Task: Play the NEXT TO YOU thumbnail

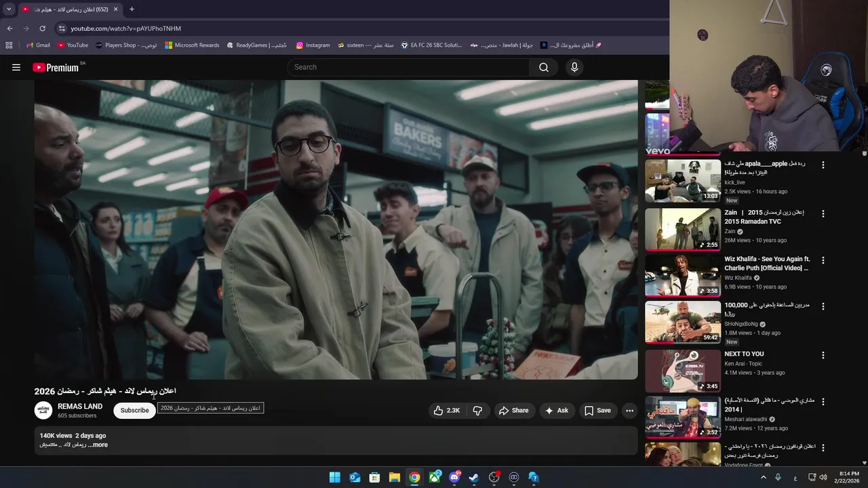Action: 683,371
